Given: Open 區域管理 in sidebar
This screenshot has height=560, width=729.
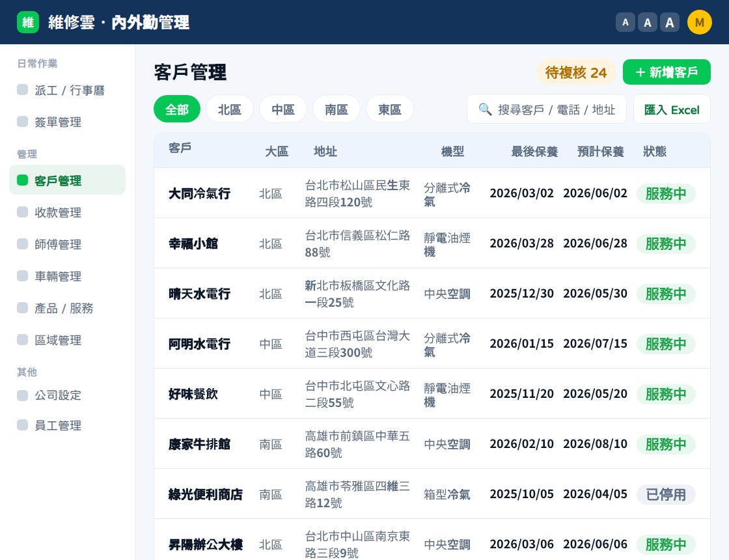Looking at the screenshot, I should (x=68, y=340).
